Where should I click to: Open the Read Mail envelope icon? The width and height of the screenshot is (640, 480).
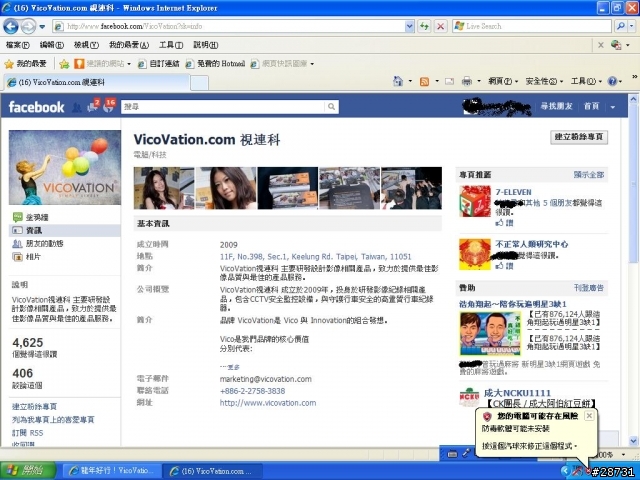pos(449,82)
